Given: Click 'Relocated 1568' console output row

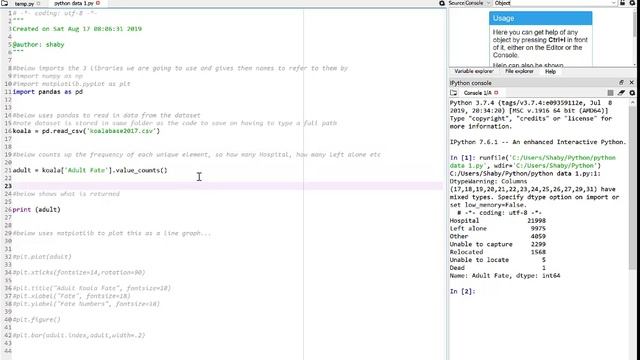Looking at the screenshot, I should tap(498, 252).
